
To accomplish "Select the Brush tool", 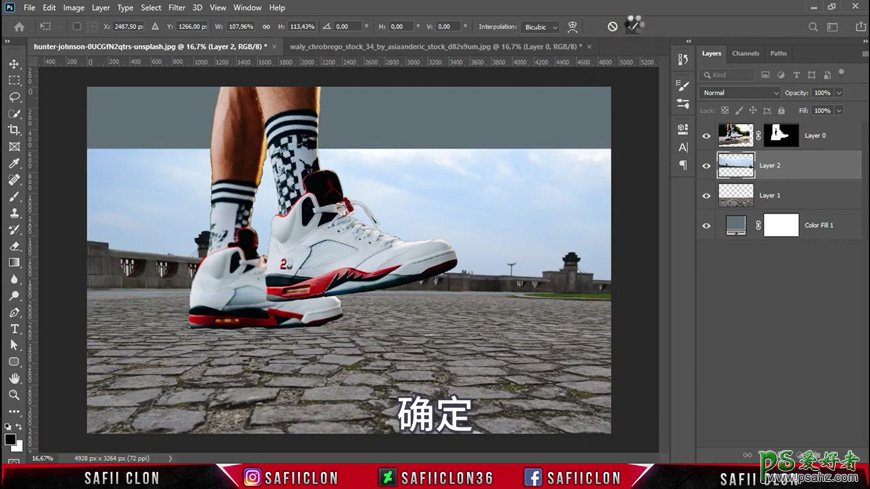I will pos(14,196).
